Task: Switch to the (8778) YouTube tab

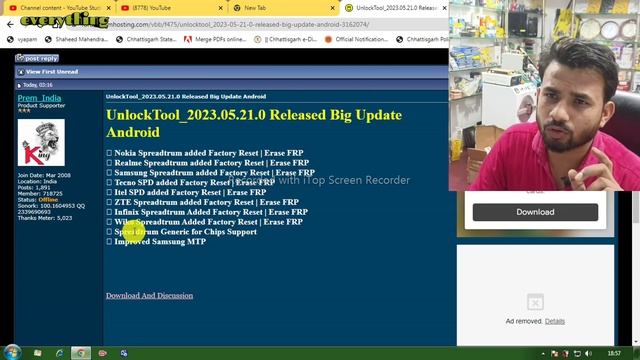Action: click(171, 8)
